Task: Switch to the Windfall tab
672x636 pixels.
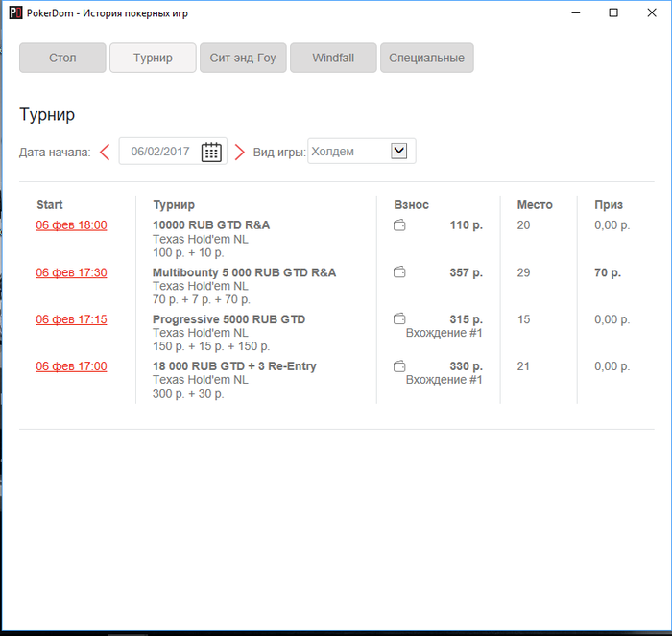Action: point(333,58)
